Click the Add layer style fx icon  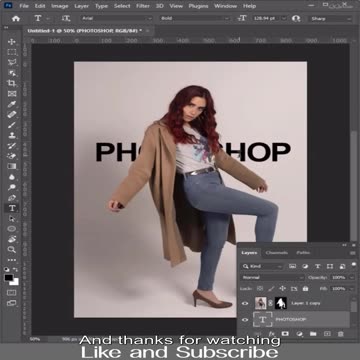click(271, 333)
